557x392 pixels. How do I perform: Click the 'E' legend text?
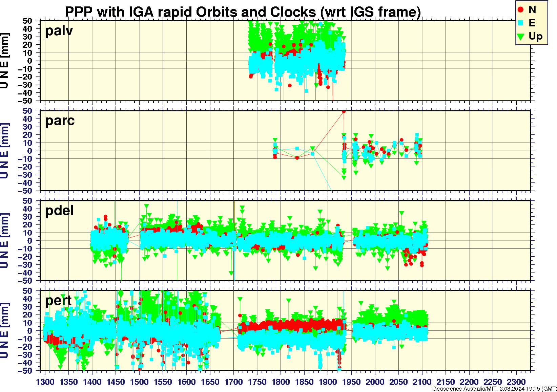(532, 23)
